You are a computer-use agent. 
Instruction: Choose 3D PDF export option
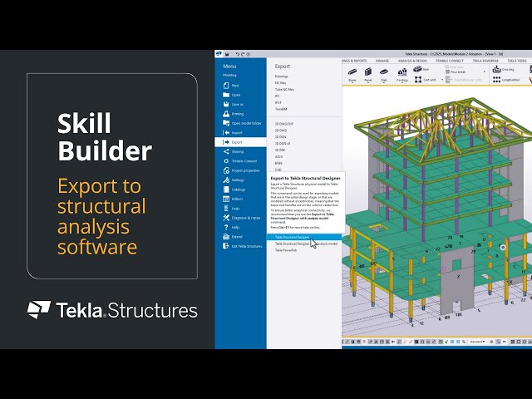click(280, 150)
